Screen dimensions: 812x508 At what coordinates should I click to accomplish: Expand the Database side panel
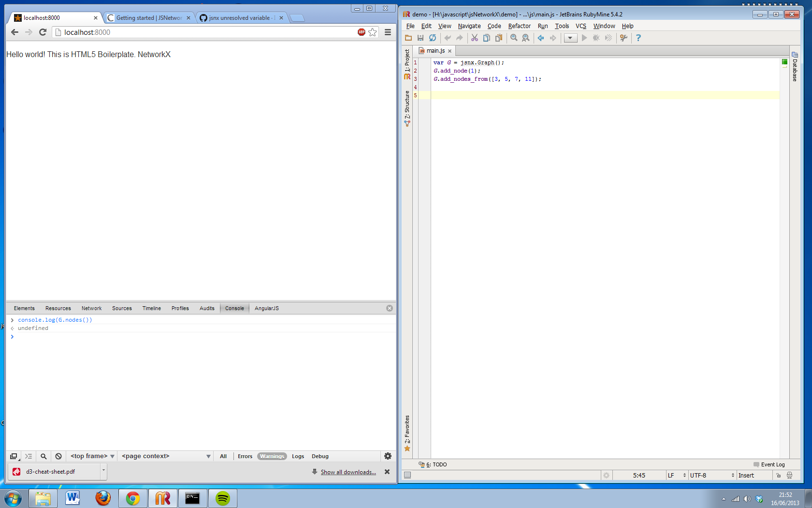(795, 67)
